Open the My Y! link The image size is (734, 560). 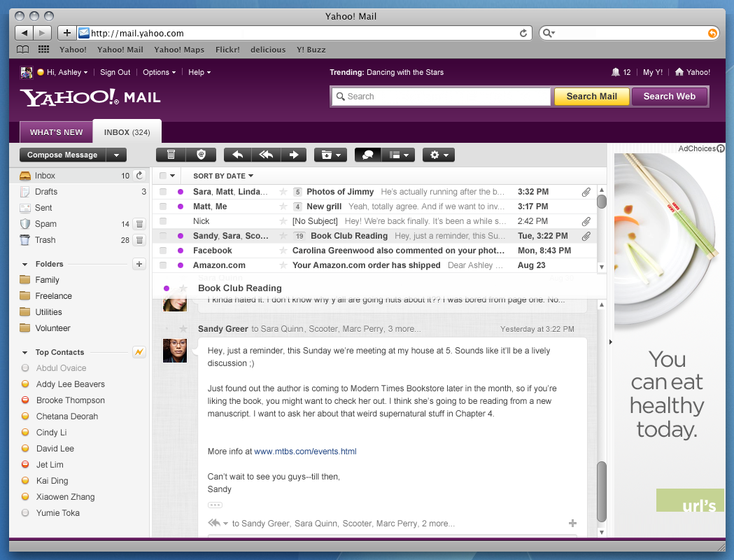[x=653, y=72]
